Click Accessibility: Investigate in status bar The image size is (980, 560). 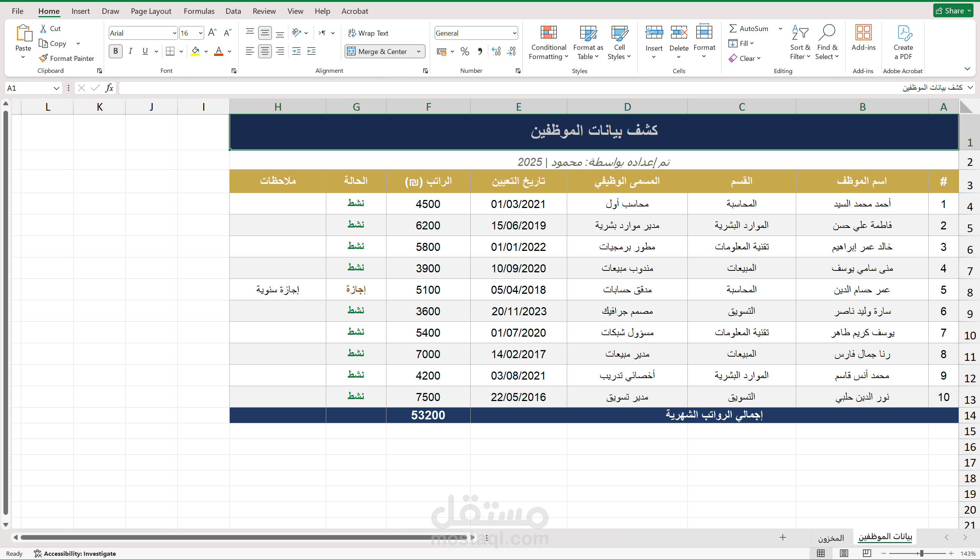pyautogui.click(x=75, y=553)
